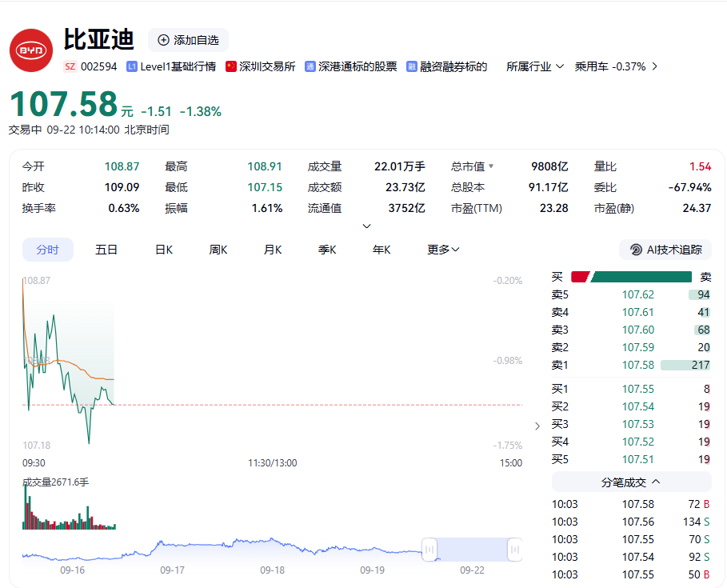Switch to the 季K chart tab
The width and height of the screenshot is (727, 588).
tap(327, 250)
